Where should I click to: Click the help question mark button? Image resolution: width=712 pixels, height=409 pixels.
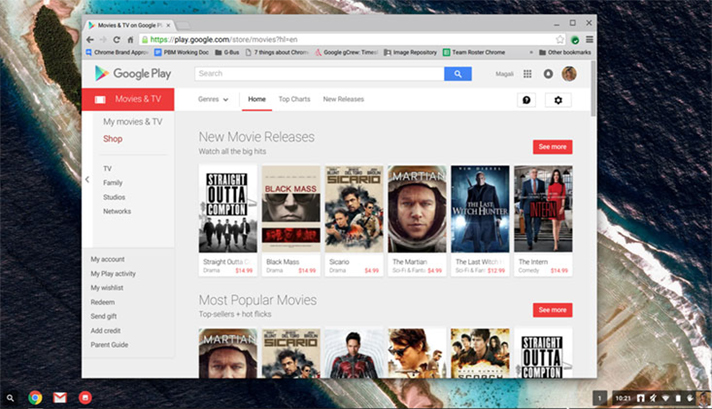527,100
